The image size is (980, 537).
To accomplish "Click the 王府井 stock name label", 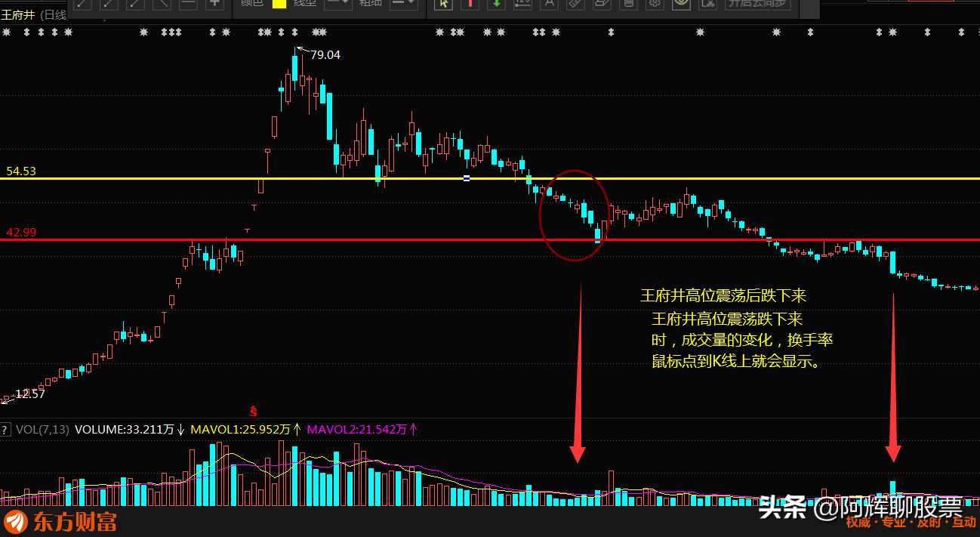I will click(x=17, y=14).
